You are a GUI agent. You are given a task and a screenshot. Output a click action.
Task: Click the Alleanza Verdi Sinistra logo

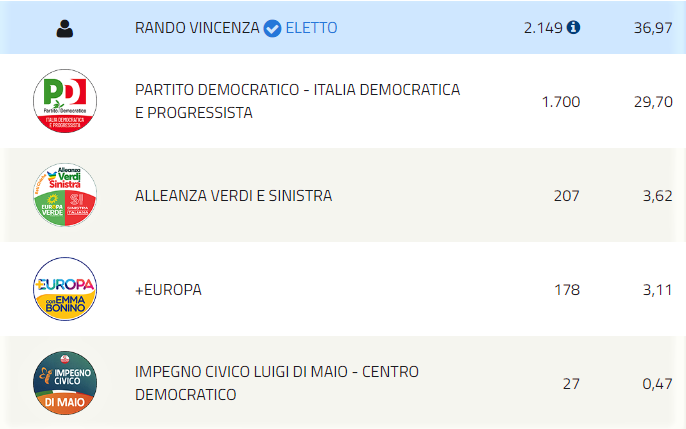click(x=65, y=195)
